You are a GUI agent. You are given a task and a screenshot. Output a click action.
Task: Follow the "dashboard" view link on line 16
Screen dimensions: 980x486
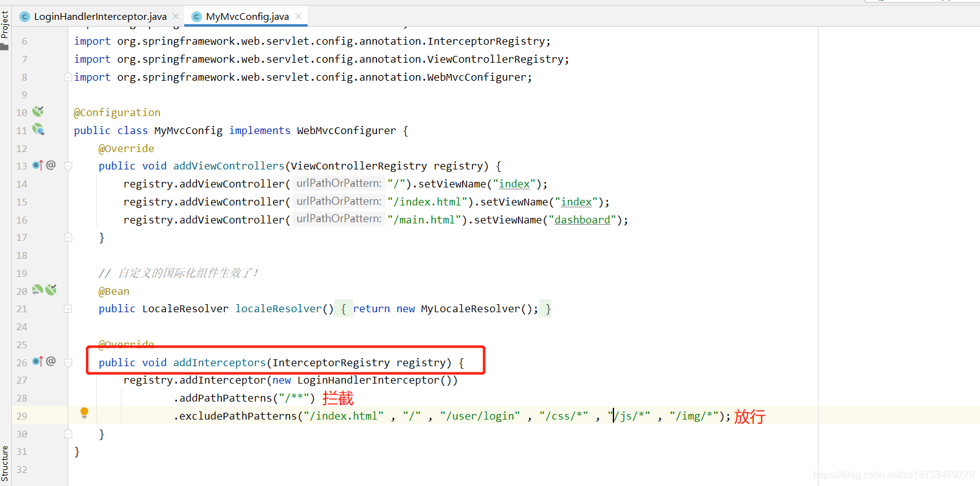[x=582, y=220]
